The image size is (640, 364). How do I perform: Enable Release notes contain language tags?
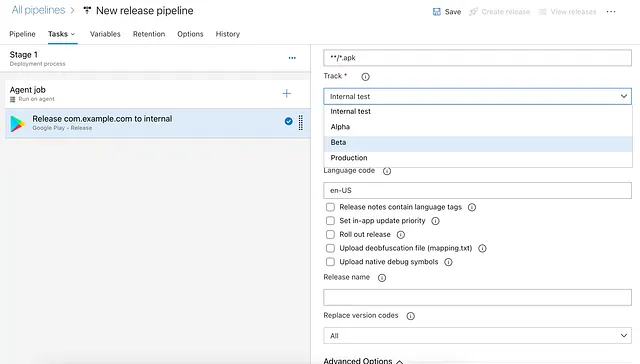330,207
